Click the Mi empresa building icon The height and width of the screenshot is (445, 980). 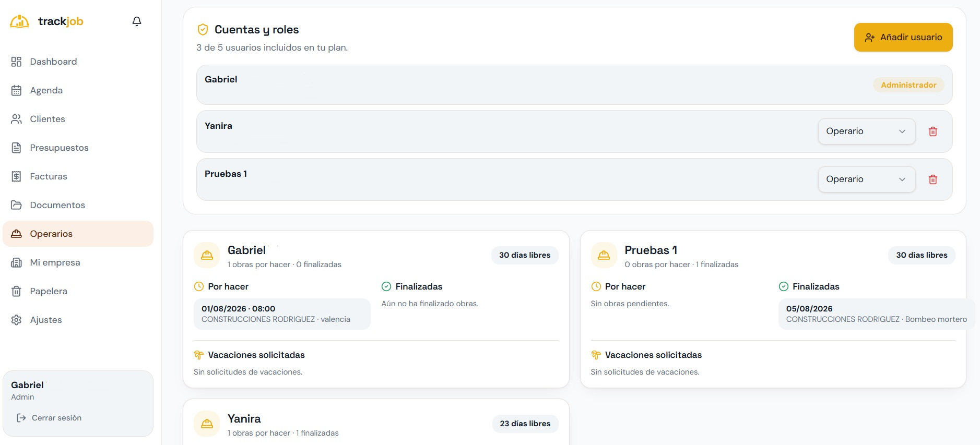tap(16, 262)
